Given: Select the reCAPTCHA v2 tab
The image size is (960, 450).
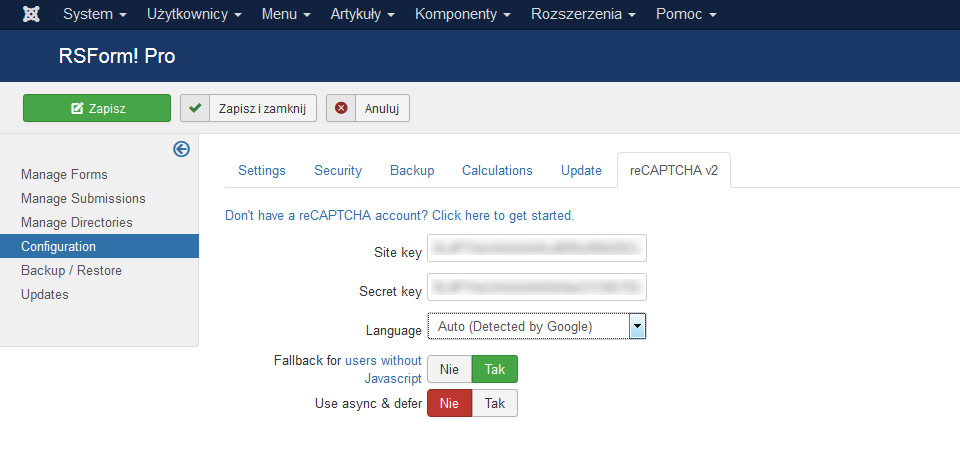Looking at the screenshot, I should point(673,170).
